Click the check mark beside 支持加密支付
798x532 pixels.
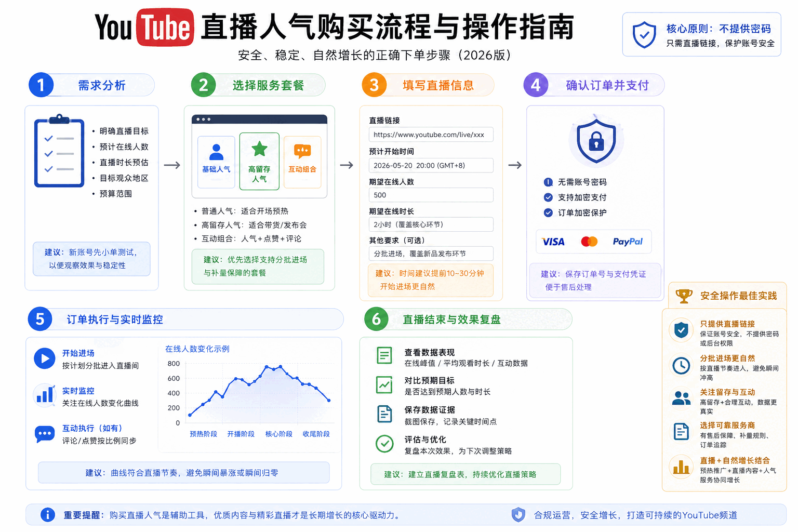(x=548, y=197)
